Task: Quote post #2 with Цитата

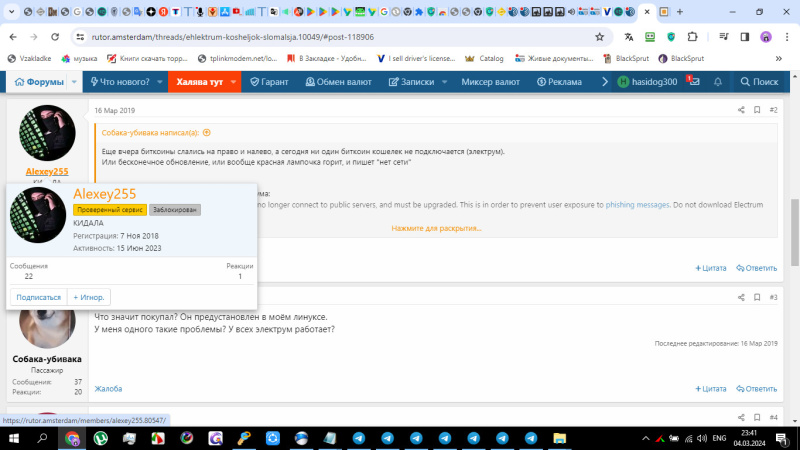Action: click(x=711, y=268)
